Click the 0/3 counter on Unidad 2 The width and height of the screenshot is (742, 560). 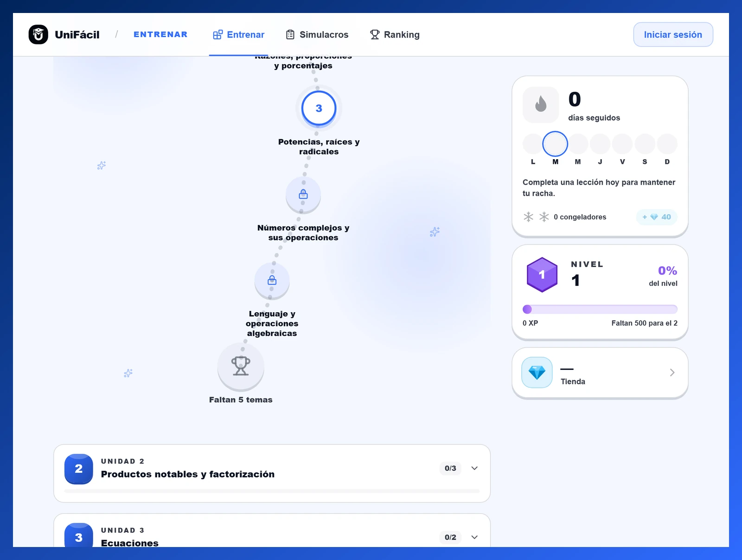point(450,468)
